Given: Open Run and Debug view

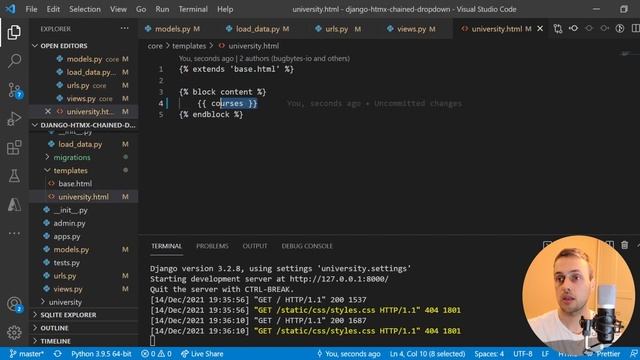Looking at the screenshot, I should [14, 119].
